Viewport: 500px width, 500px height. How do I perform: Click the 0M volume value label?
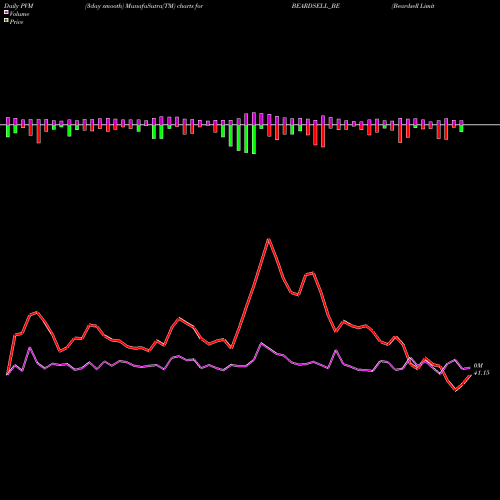[x=478, y=366]
